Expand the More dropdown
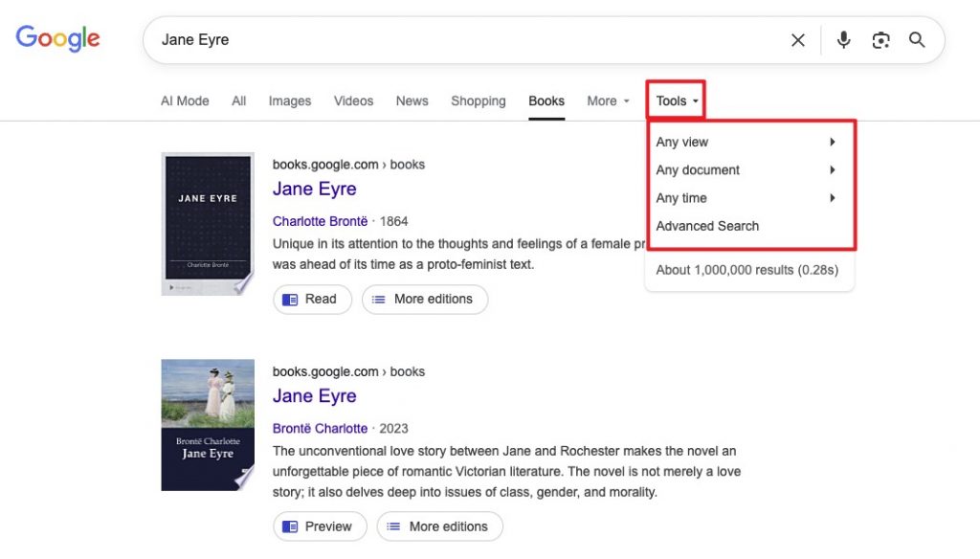Screen dimensions: 980x559 pos(608,101)
